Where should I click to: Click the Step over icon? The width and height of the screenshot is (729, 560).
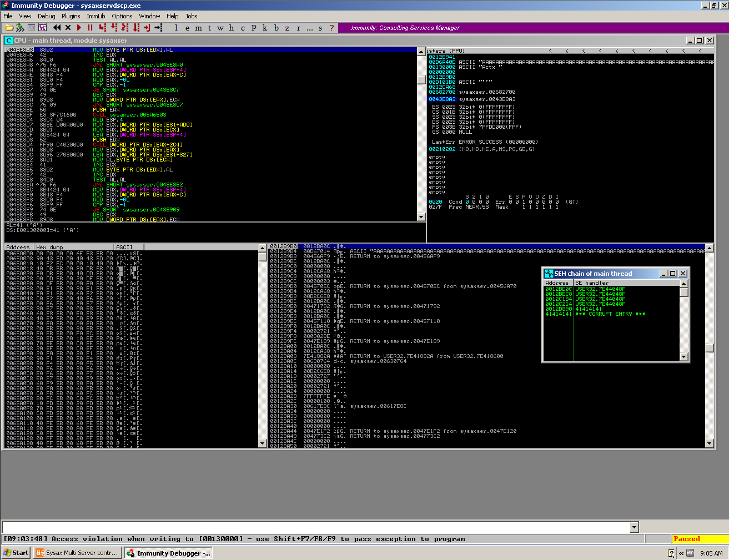(x=114, y=28)
